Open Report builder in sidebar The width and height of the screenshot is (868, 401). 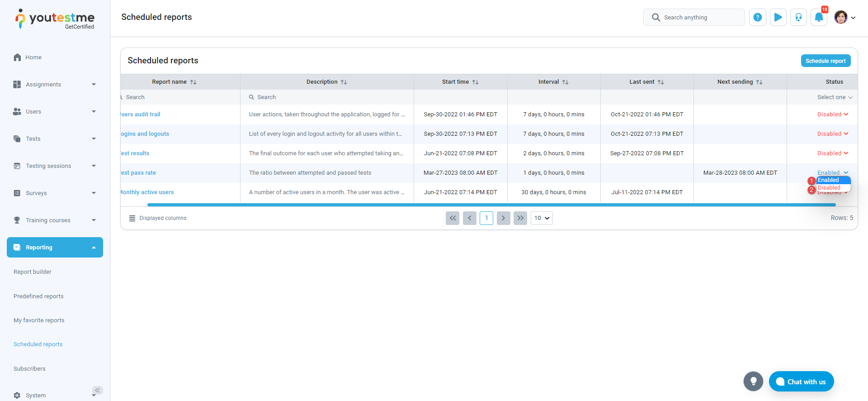pos(33,272)
